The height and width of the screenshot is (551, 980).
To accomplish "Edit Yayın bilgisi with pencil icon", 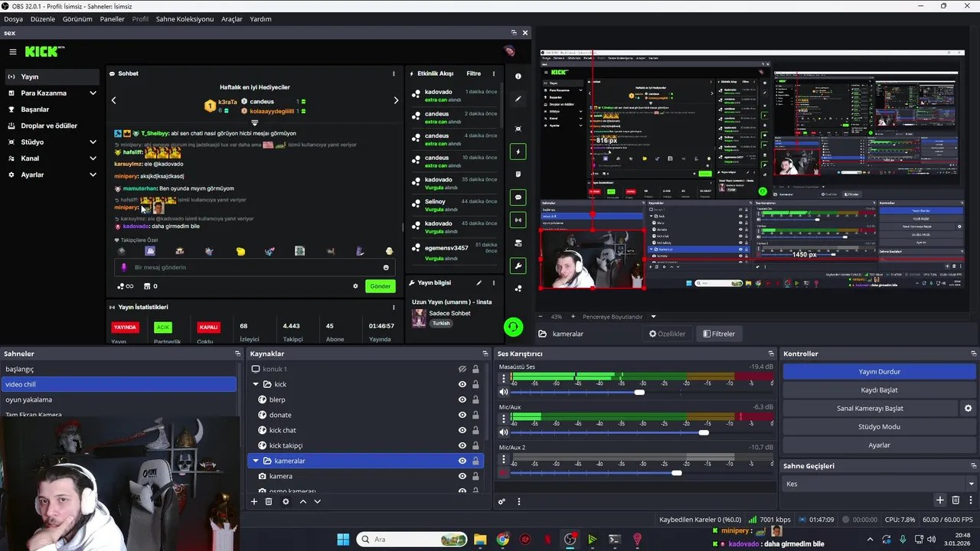I will (x=479, y=282).
